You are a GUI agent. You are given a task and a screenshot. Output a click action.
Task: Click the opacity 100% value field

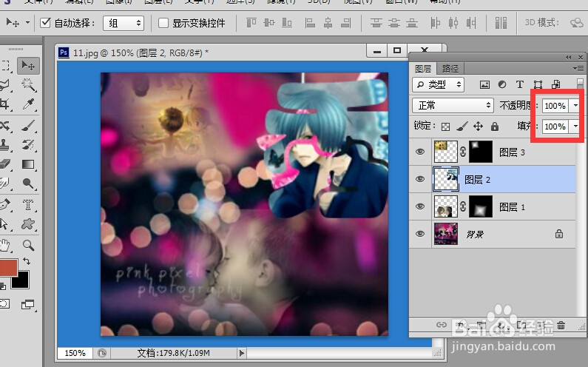555,106
